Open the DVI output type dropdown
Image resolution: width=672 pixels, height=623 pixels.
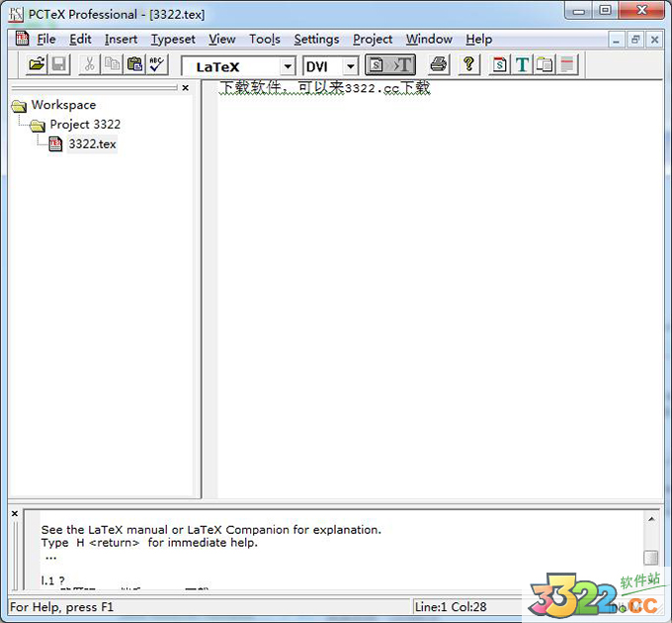click(x=350, y=66)
